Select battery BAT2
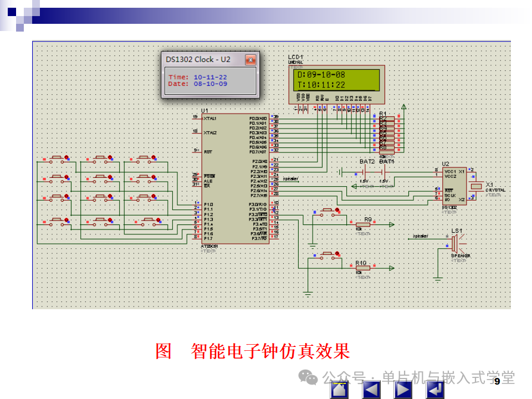The width and height of the screenshot is (532, 399). pyautogui.click(x=365, y=173)
